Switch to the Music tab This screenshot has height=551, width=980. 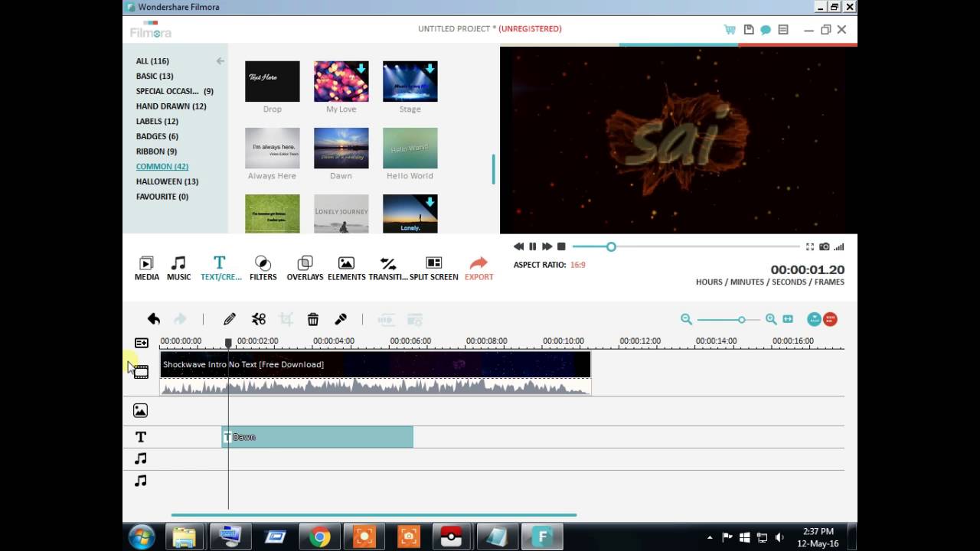coord(178,269)
